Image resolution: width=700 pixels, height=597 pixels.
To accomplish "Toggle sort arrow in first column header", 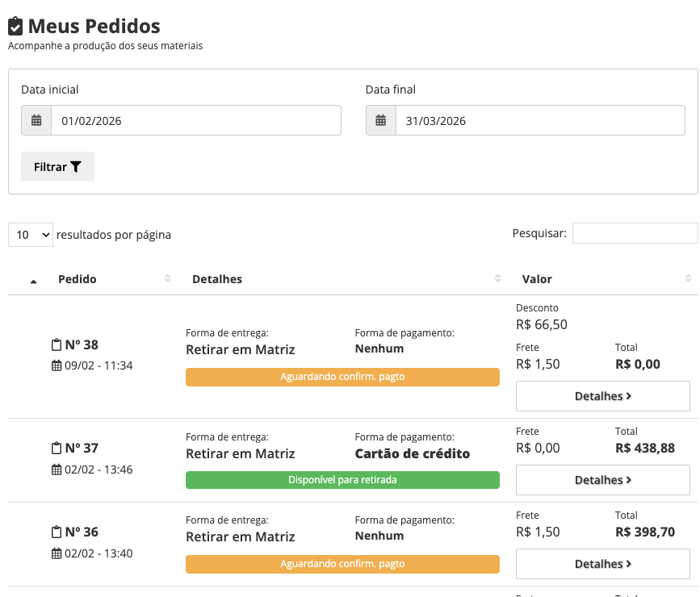I will [33, 280].
